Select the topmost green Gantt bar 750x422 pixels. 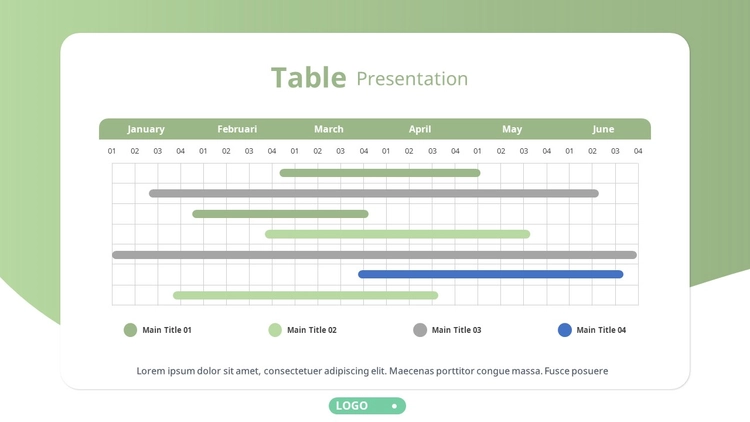click(380, 173)
